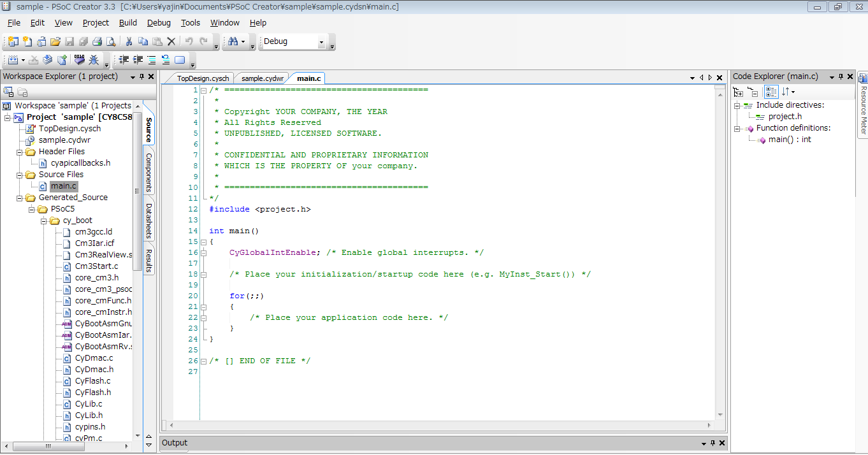Open the Results side tab
The height and width of the screenshot is (455, 868).
click(x=149, y=261)
